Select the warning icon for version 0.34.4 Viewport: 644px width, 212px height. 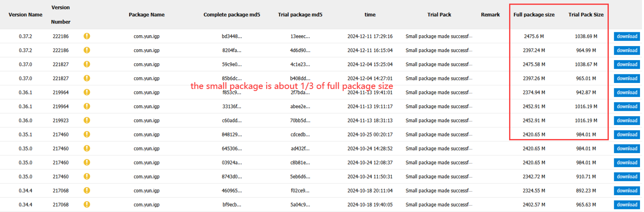point(87,190)
